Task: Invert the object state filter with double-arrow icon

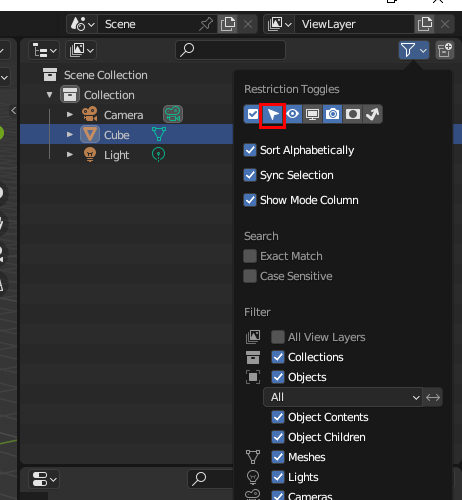Action: click(x=433, y=397)
